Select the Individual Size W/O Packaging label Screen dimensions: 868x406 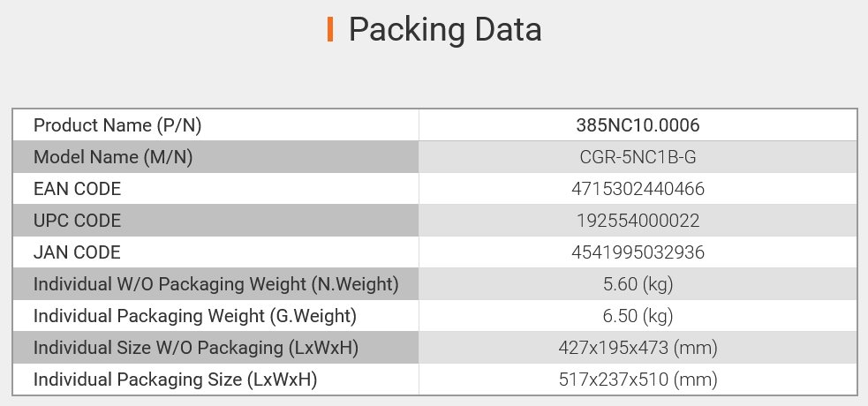tap(195, 349)
